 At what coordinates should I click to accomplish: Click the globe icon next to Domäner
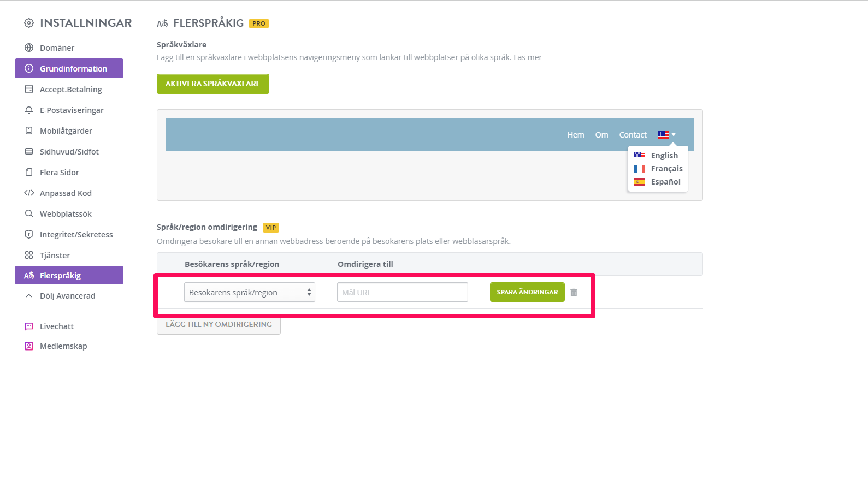point(29,47)
